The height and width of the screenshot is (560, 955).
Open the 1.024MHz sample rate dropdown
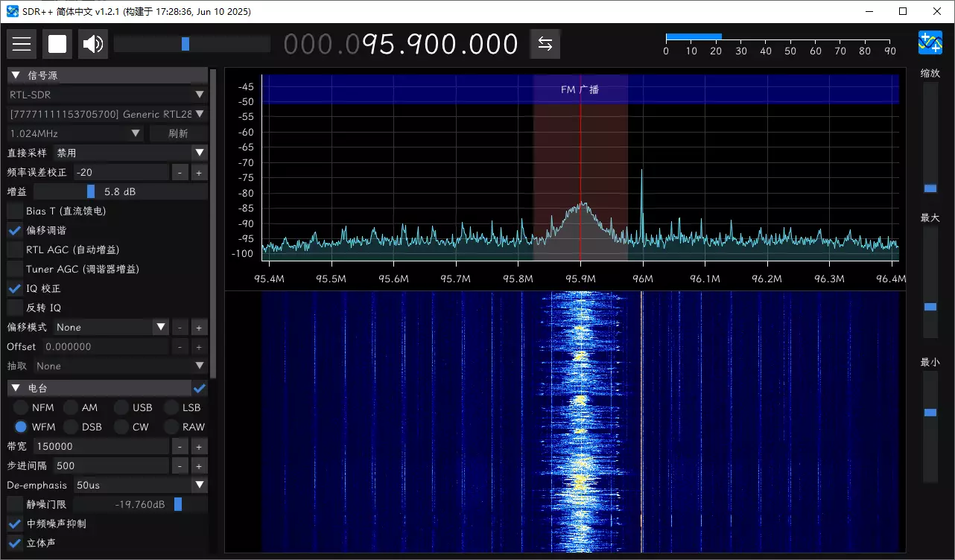[x=76, y=133]
